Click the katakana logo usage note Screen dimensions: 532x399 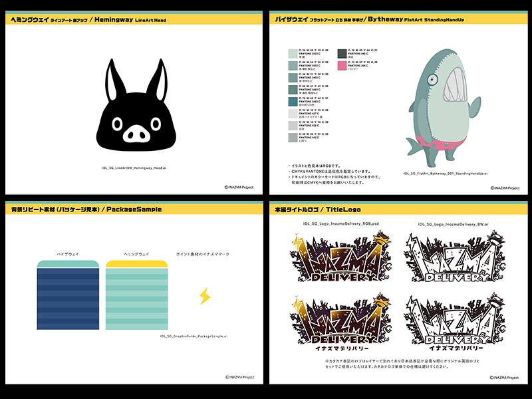tap(402, 364)
